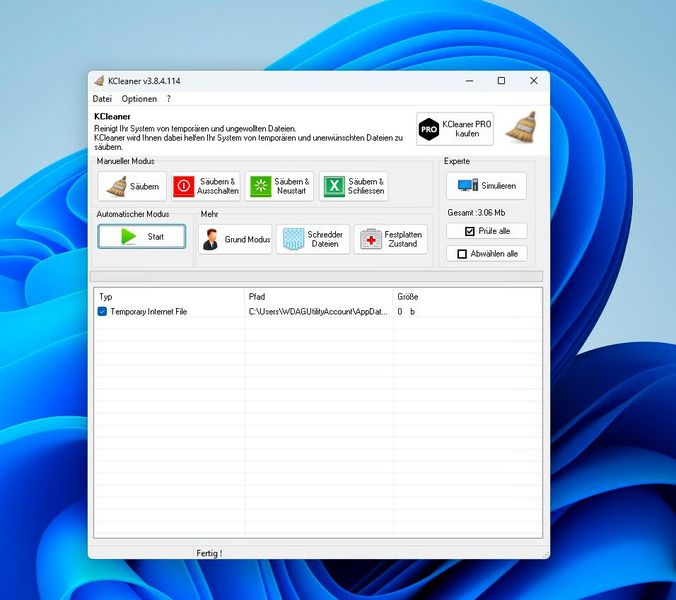Click the green restart icon for Säubern & Neustart

click(x=260, y=186)
